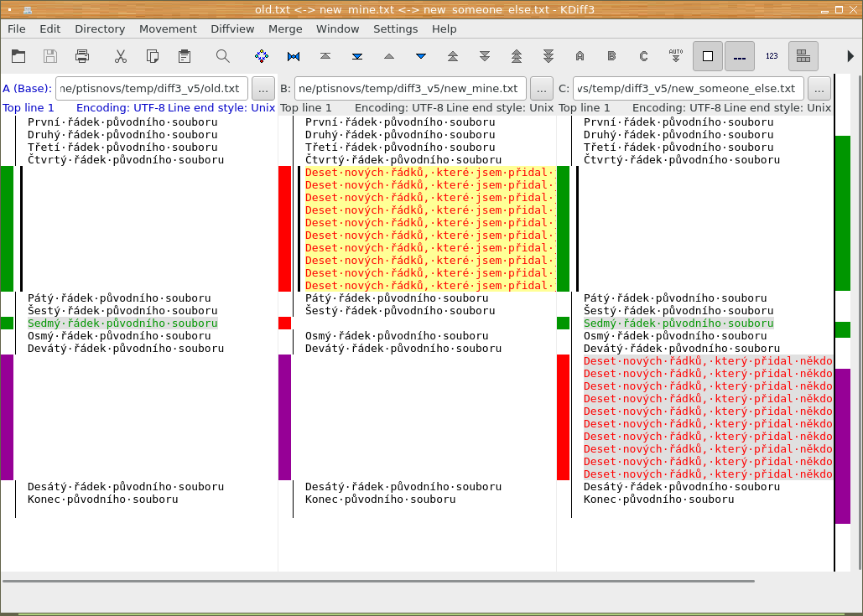863x616 pixels.
Task: Browse for file C with ... button
Action: point(819,88)
